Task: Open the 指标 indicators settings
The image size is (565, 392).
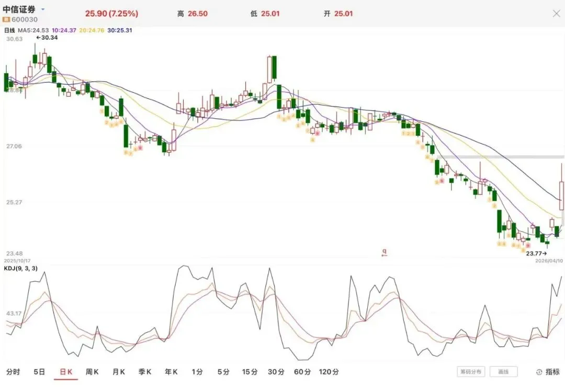Action: pos(548,372)
